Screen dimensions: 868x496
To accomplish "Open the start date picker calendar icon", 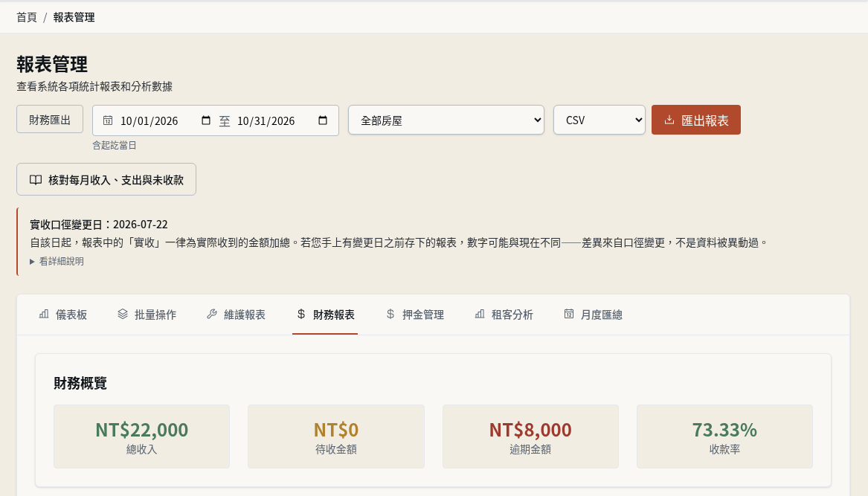I will pos(206,120).
